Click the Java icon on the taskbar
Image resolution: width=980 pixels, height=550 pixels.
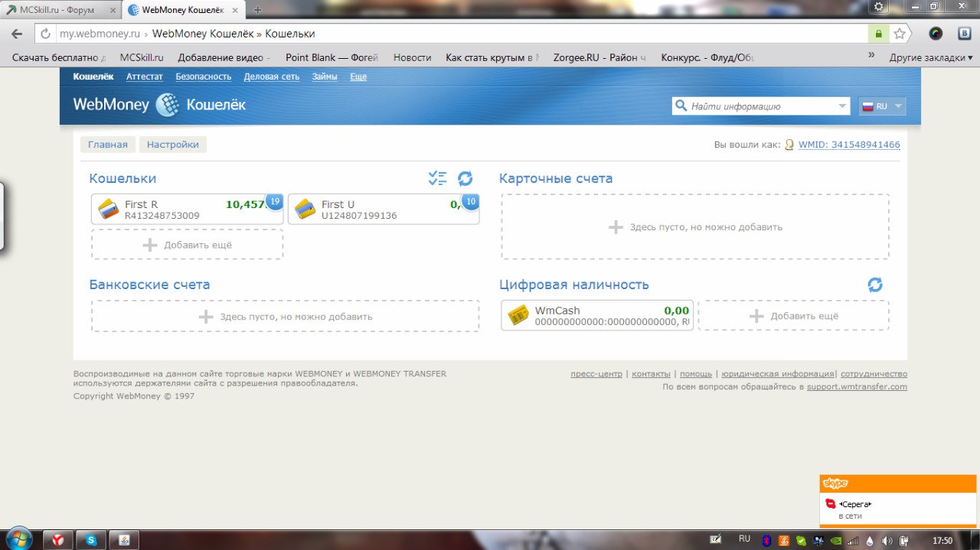click(x=125, y=540)
